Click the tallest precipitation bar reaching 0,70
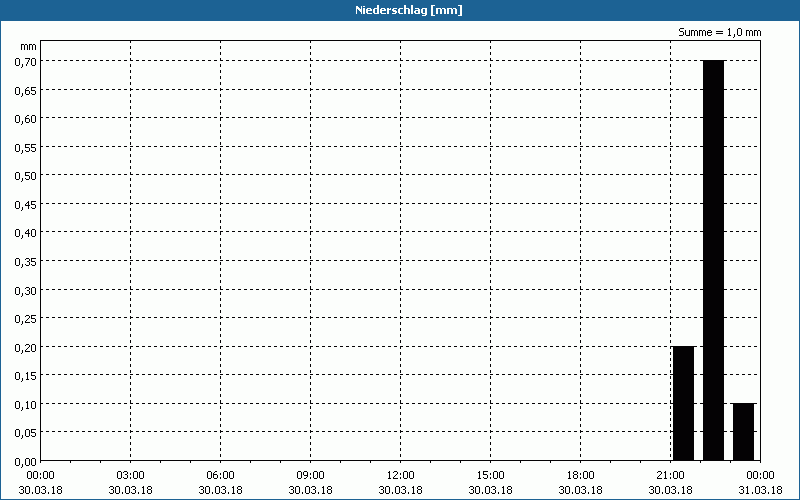Image resolution: width=800 pixels, height=500 pixels. [x=713, y=260]
